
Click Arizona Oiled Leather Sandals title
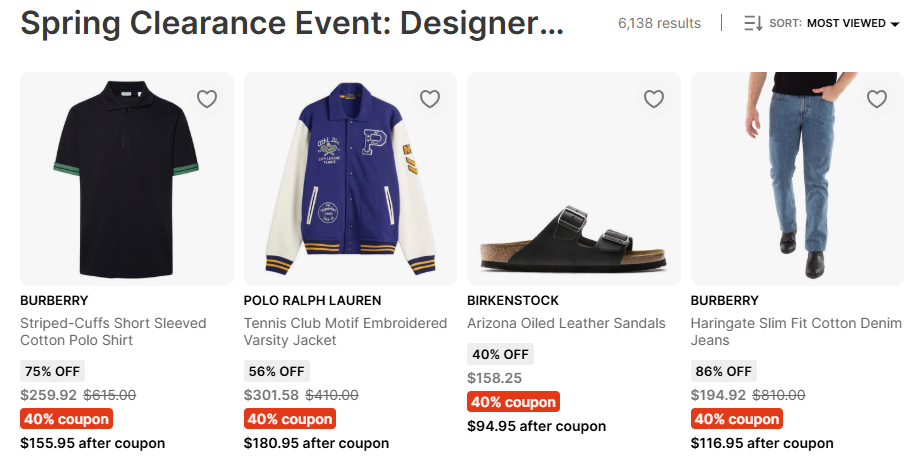[x=566, y=323]
